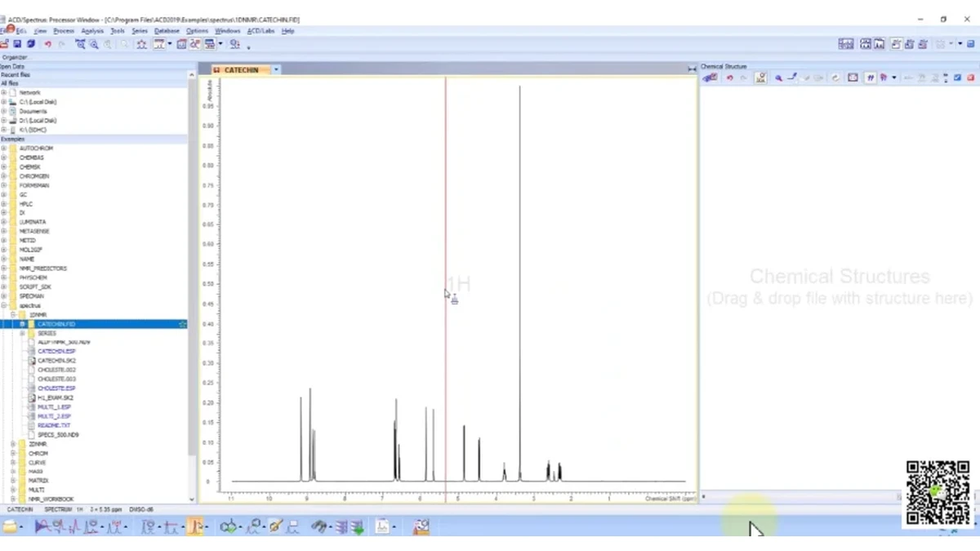This screenshot has height=551, width=980.
Task: Open the Process menu
Action: click(64, 31)
